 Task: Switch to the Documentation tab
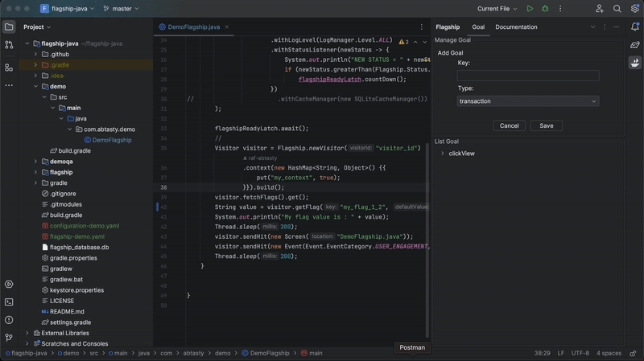point(516,27)
